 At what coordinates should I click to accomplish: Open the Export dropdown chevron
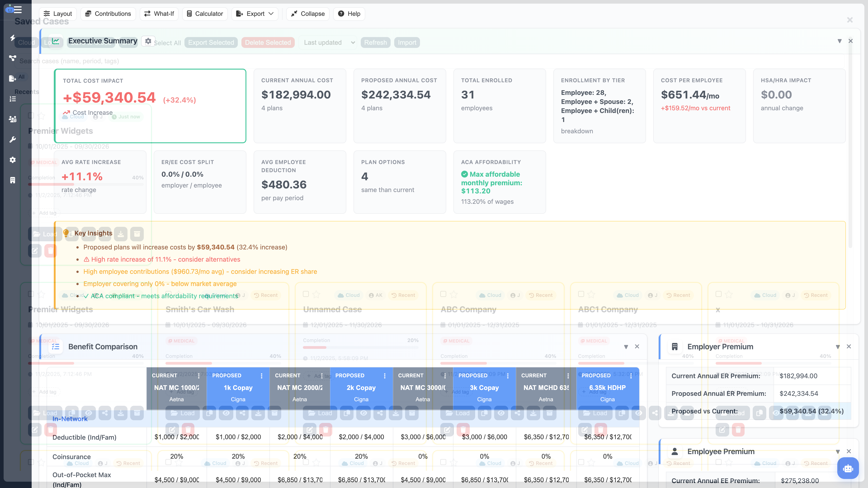(x=271, y=14)
